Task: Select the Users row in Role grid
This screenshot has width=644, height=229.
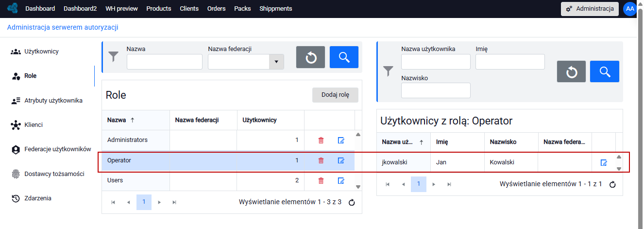Action: (228, 180)
